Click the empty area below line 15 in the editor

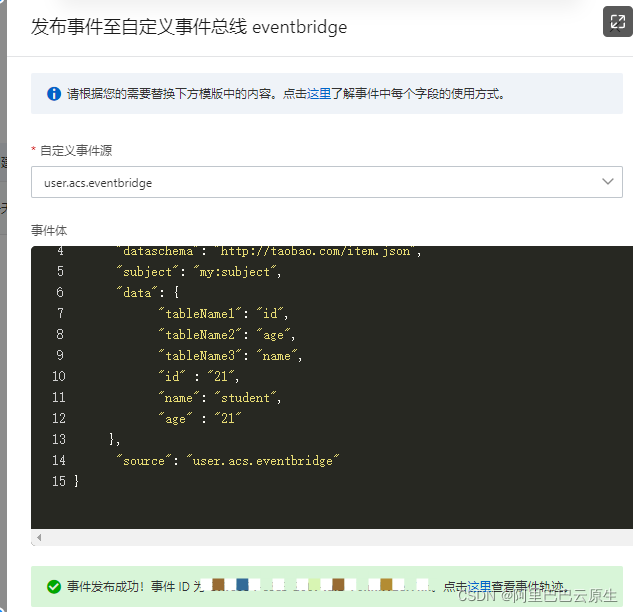pos(331,509)
